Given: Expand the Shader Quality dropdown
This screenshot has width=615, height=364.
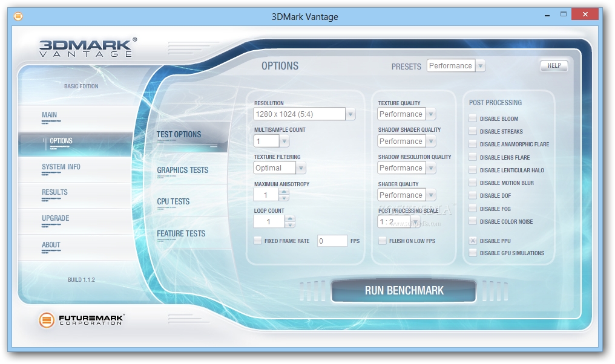Looking at the screenshot, I should tap(431, 195).
